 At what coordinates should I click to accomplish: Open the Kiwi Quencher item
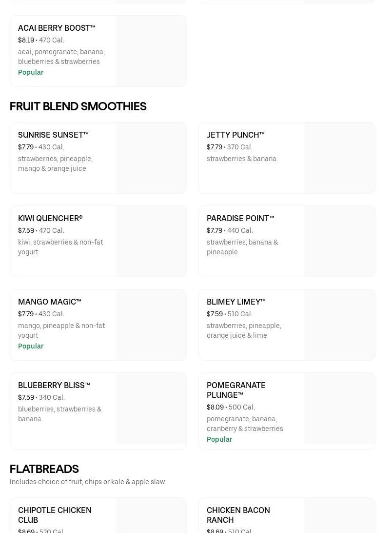(x=50, y=219)
